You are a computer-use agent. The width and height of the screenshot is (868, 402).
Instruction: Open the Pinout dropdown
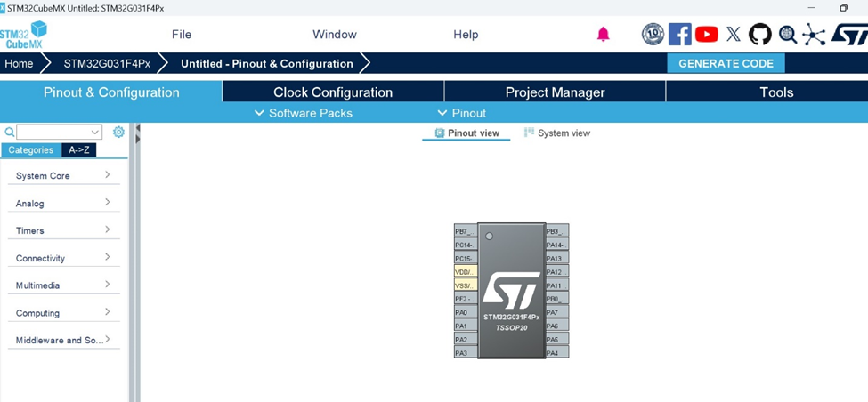point(462,113)
